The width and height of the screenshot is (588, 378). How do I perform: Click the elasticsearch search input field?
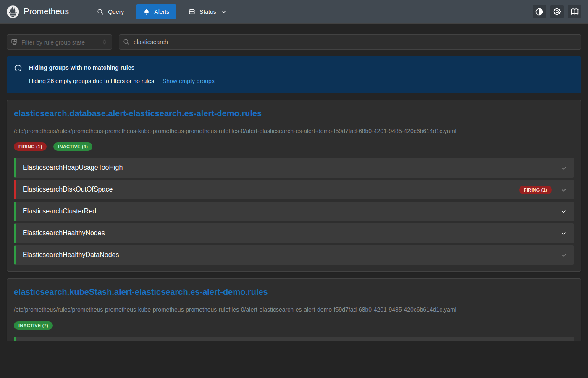350,42
